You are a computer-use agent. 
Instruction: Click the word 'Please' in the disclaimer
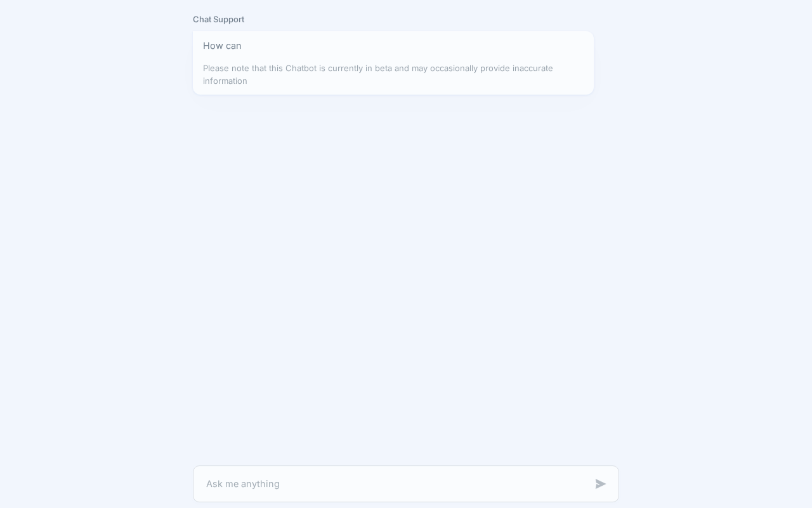tap(216, 69)
